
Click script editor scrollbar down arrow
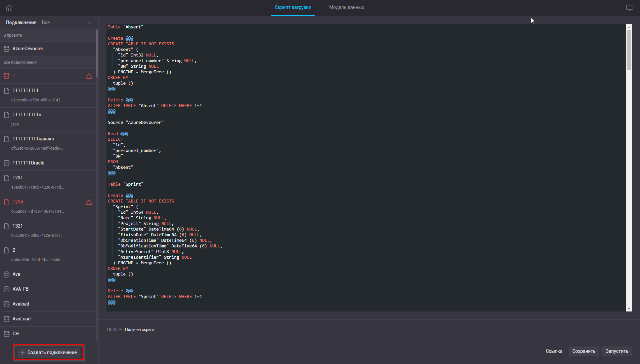629,309
